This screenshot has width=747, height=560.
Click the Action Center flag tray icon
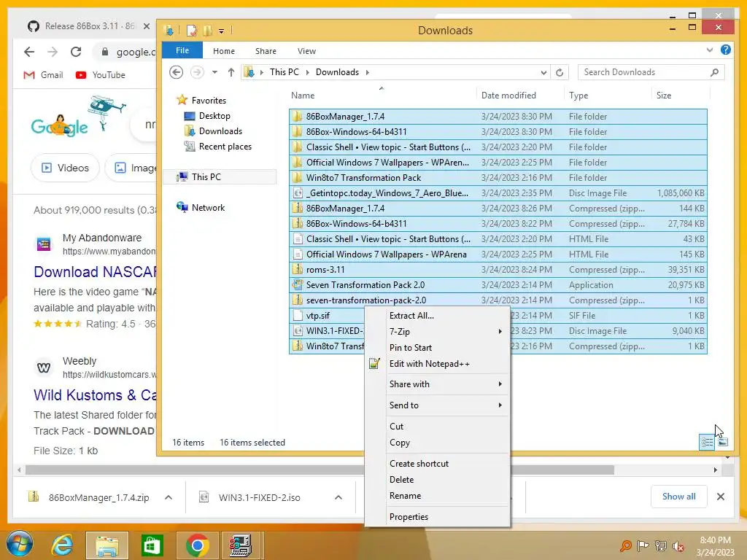point(643,546)
